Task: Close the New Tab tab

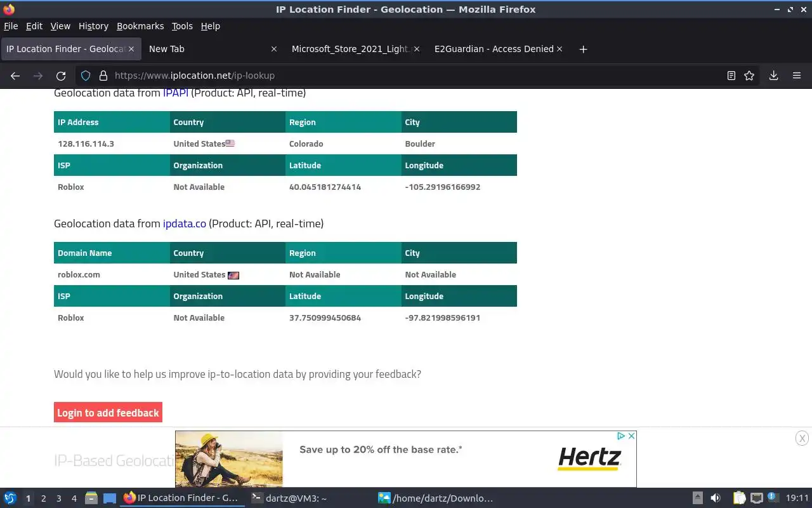Action: [x=274, y=49]
